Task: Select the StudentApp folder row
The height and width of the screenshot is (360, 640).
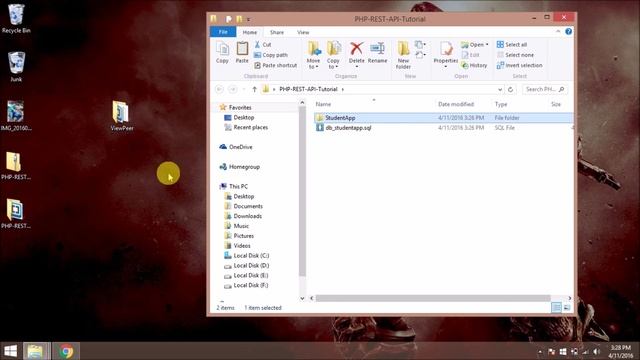Action: [443, 118]
